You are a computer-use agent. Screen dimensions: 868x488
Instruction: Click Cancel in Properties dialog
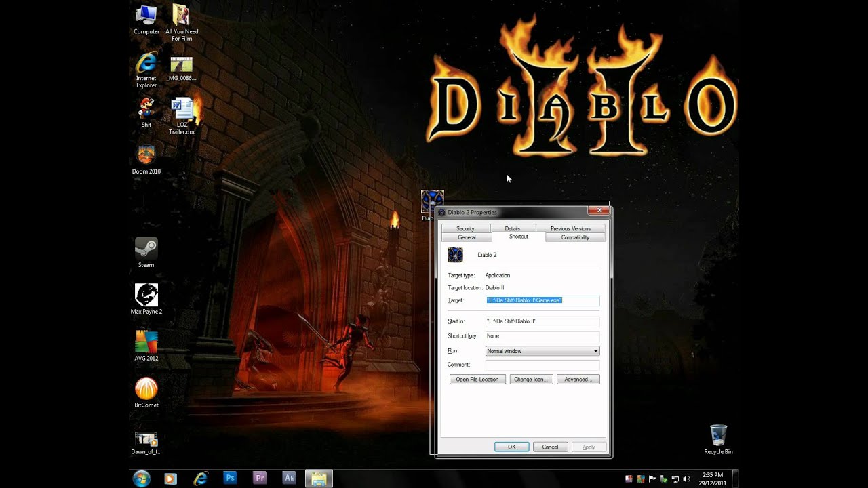[550, 447]
